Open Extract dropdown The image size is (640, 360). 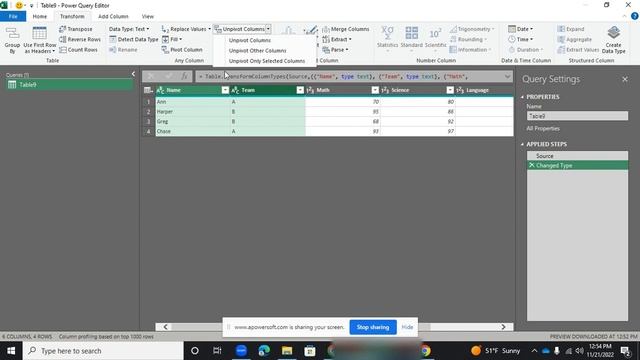[337, 39]
